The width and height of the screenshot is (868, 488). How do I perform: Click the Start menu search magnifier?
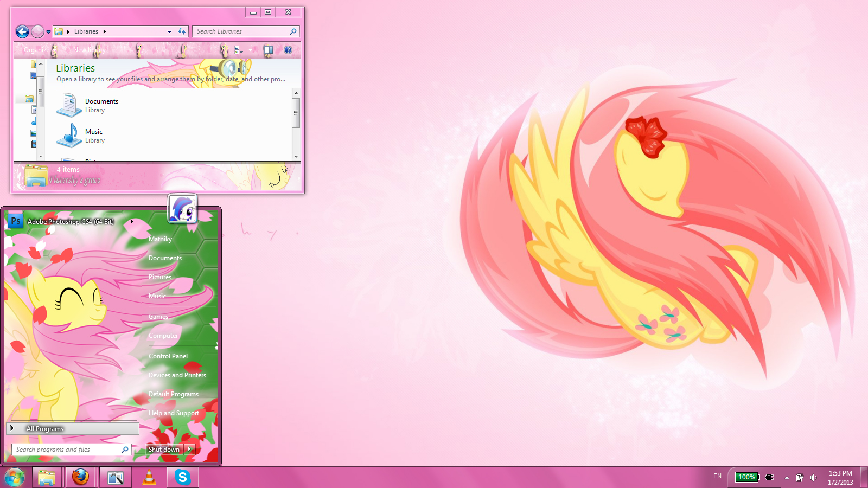coord(125,450)
